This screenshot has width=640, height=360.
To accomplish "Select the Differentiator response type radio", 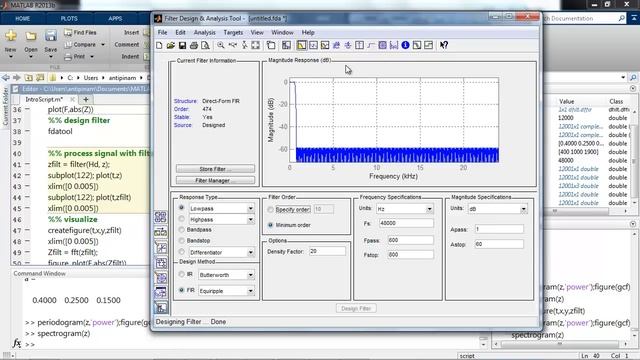I will (x=182, y=252).
